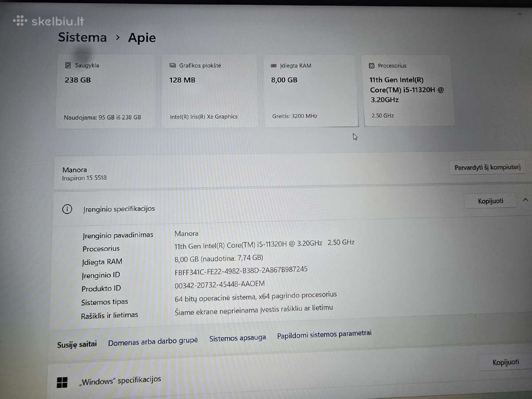Open the Procesorius card
The height and width of the screenshot is (399, 532).
tap(408, 91)
